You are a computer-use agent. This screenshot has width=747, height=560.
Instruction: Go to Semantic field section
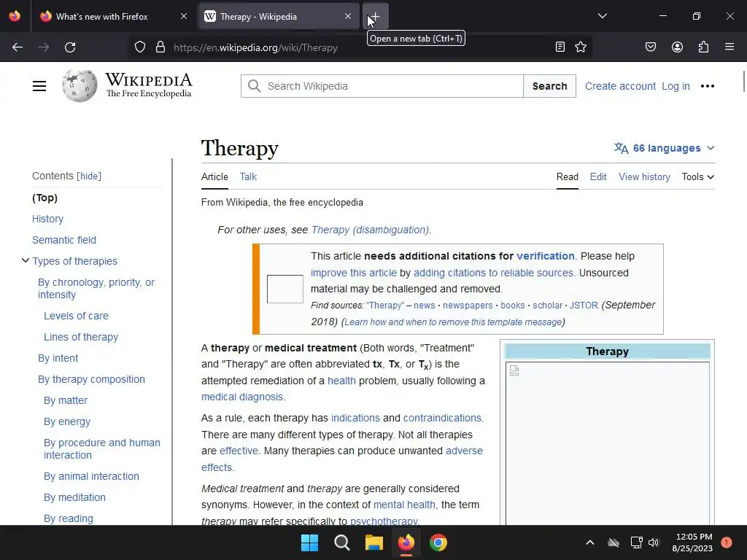[x=64, y=240]
